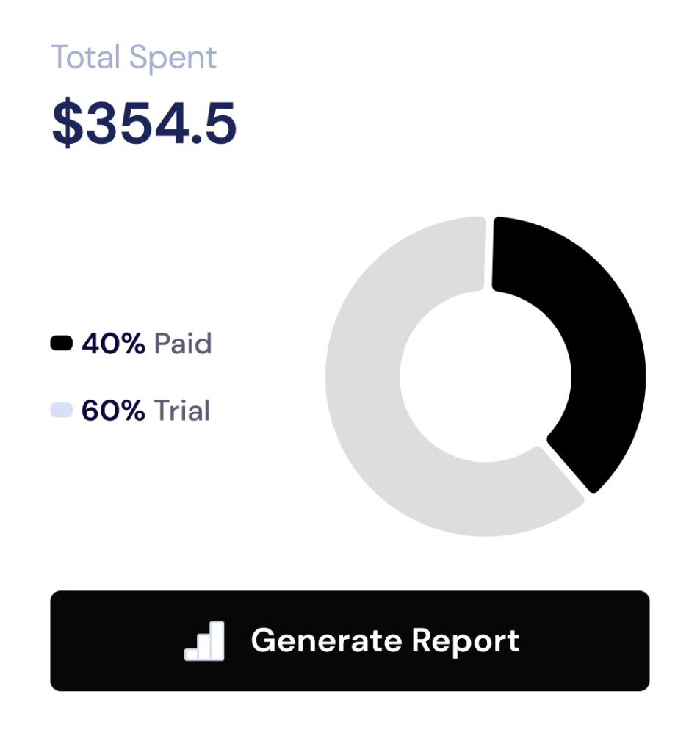The image size is (700, 752).
Task: Click the word Report on the black button
Action: (x=466, y=640)
